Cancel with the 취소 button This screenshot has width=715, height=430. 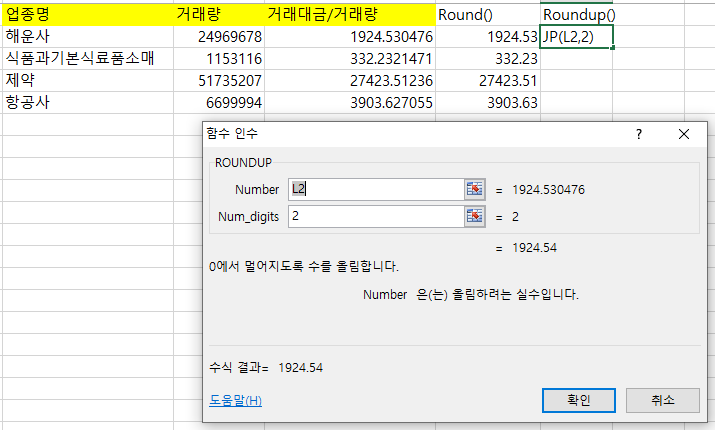point(663,400)
